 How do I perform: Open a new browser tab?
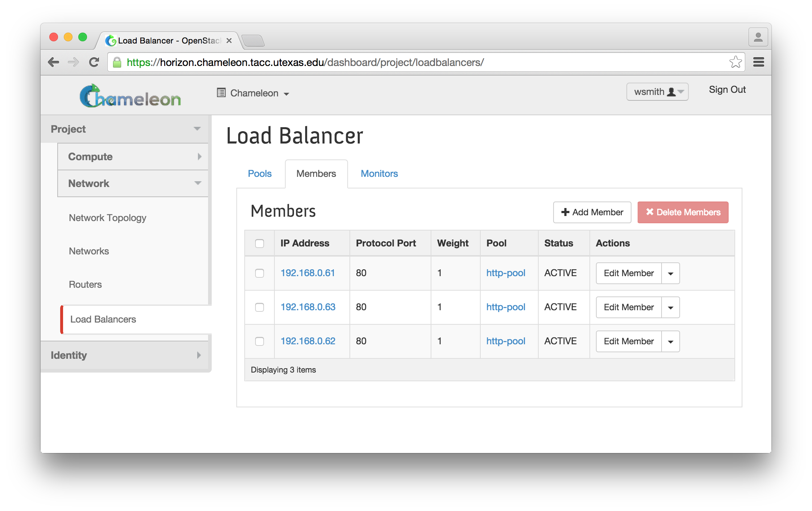(x=253, y=41)
